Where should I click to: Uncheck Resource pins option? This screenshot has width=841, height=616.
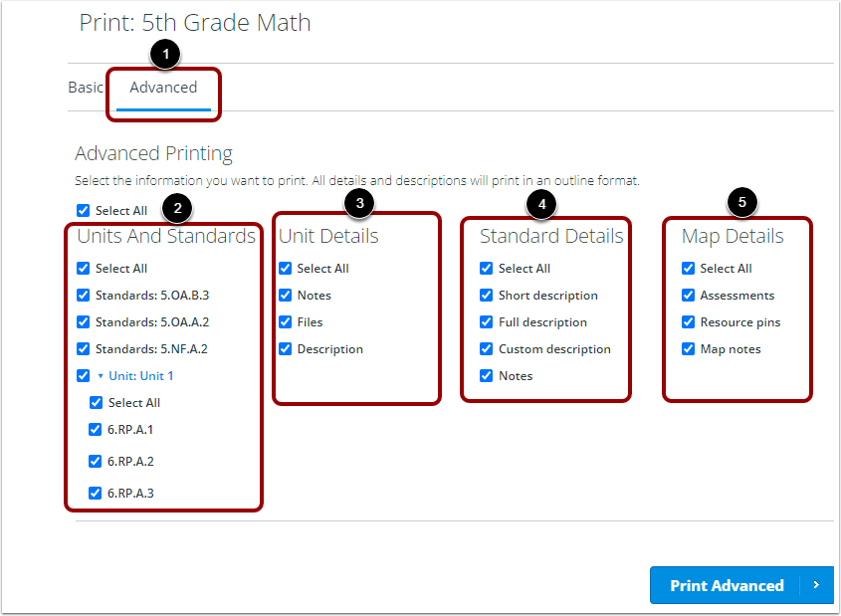coord(688,321)
